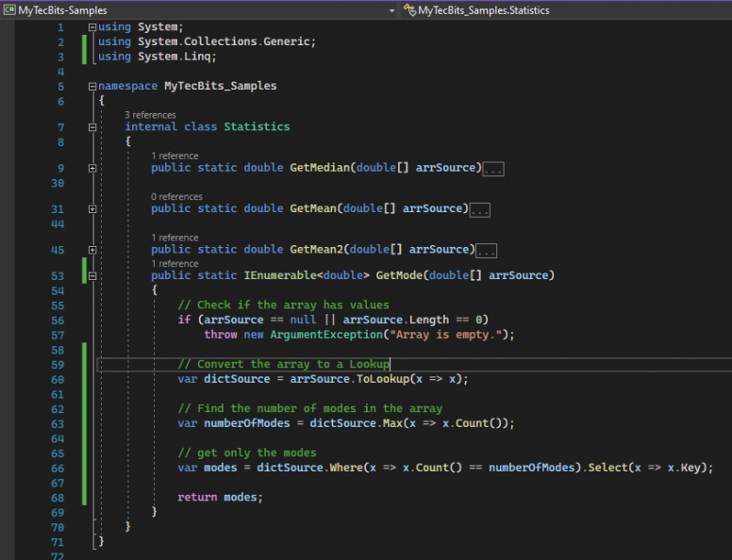
Task: Open "1 reference" CodeLens above GetMedian
Action: click(175, 156)
